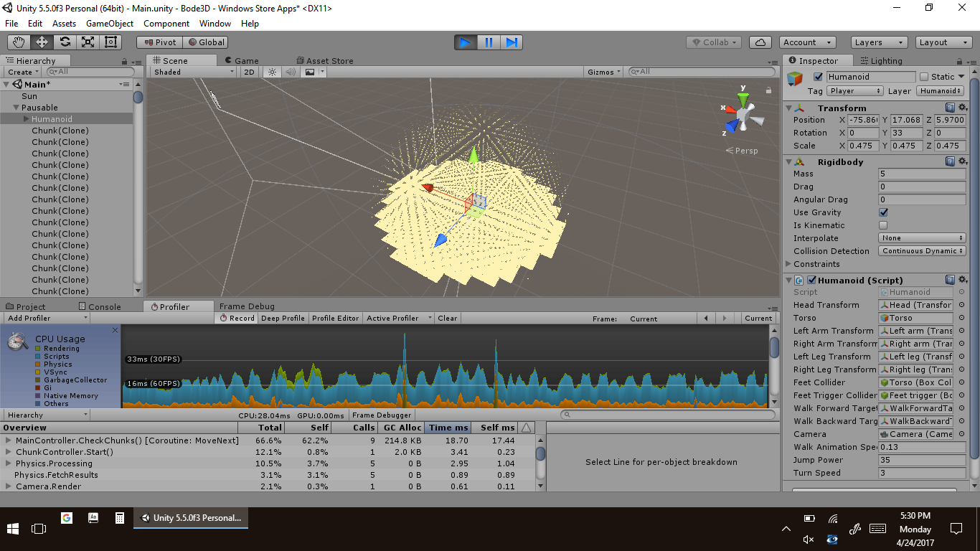Click the Play button
Screen dimensions: 980x551
[x=466, y=42]
